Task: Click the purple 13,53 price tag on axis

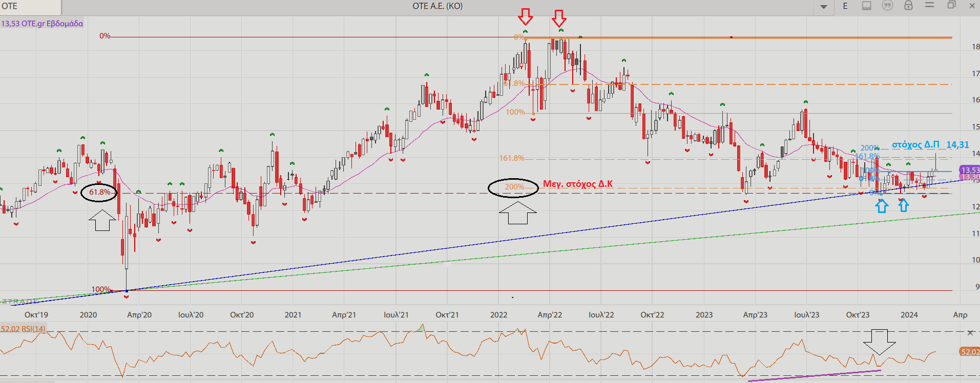Action: tap(970, 170)
